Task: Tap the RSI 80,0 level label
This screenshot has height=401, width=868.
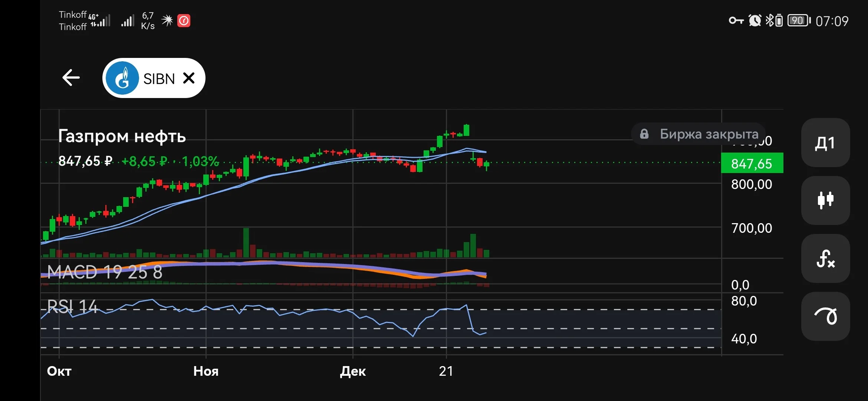Action: pos(744,301)
